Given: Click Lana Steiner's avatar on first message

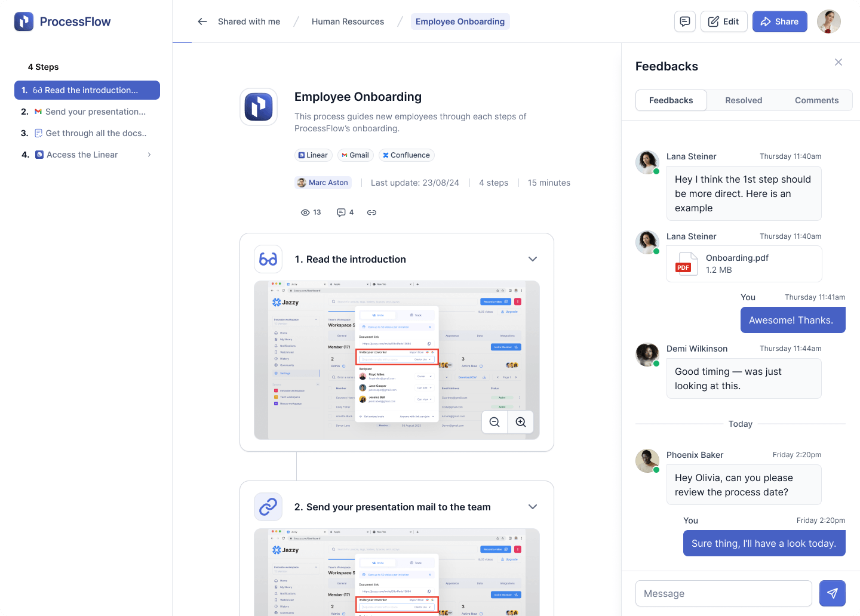Looking at the screenshot, I should click(x=647, y=162).
